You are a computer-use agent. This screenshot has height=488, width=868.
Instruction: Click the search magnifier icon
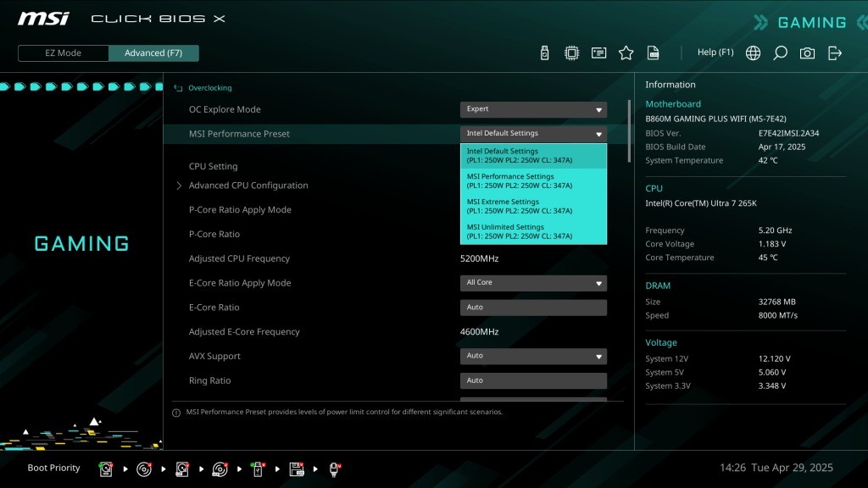pos(780,53)
